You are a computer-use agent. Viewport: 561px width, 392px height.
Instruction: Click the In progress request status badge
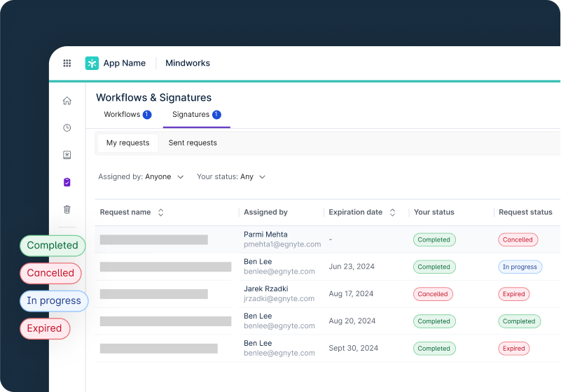[520, 267]
